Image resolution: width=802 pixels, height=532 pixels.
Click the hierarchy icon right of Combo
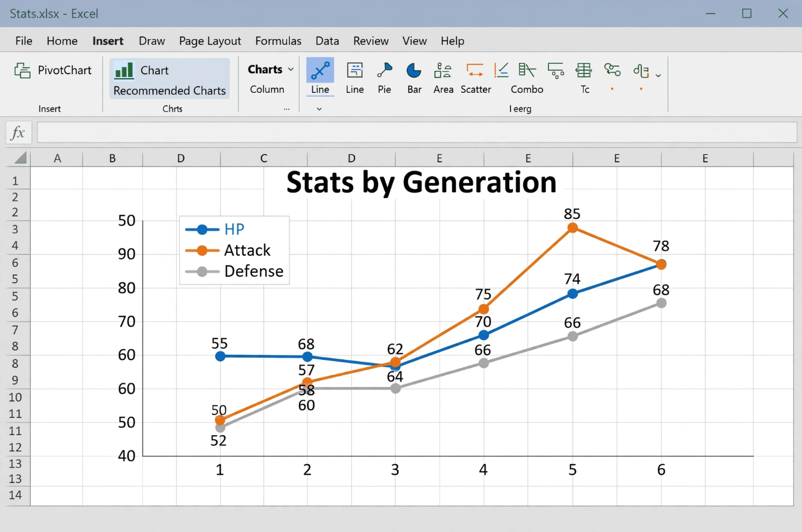coord(556,70)
